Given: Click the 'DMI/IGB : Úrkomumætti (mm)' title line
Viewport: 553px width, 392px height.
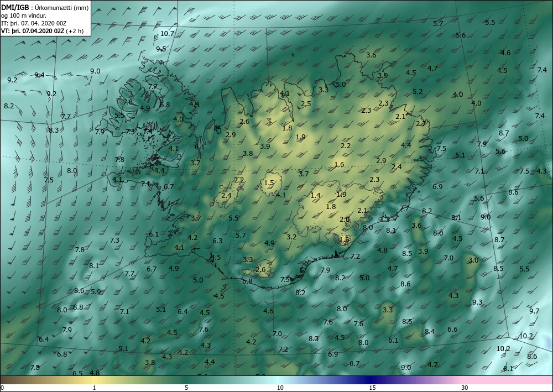Looking at the screenshot, I should pyautogui.click(x=45, y=7).
